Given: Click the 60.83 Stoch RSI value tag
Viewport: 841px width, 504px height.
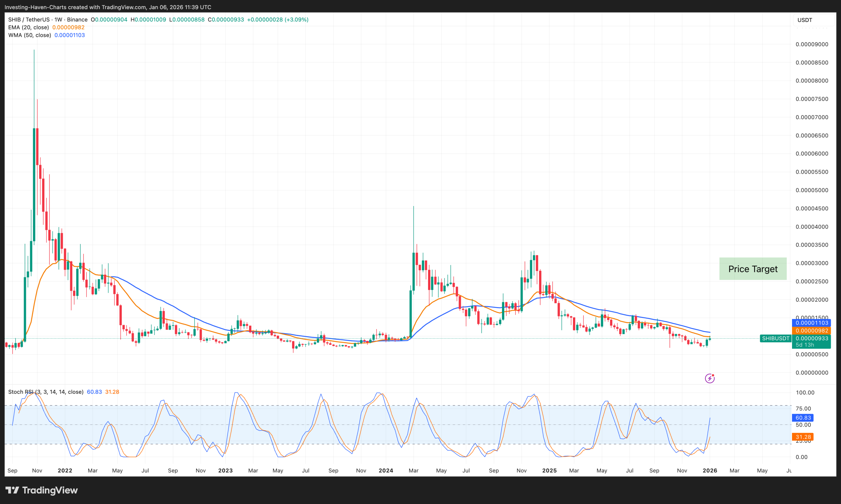Looking at the screenshot, I should pyautogui.click(x=803, y=418).
